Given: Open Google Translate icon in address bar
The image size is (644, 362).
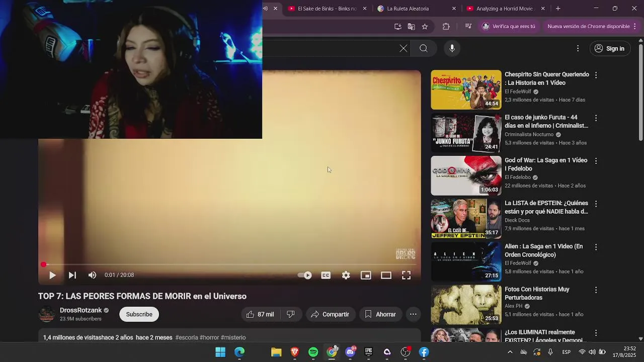Looking at the screenshot, I should [x=412, y=26].
